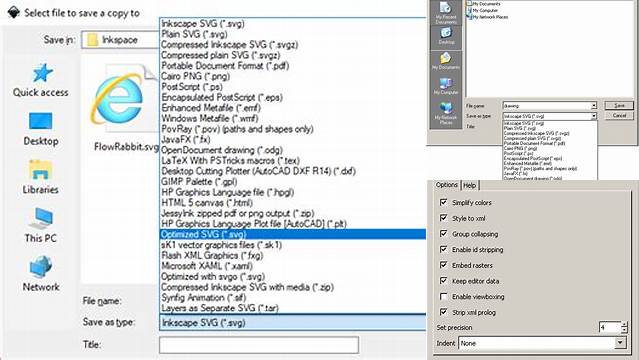Image resolution: width=639 pixels, height=360 pixels.
Task: Select Windows Metafile (*.wmf)
Action: [292, 119]
